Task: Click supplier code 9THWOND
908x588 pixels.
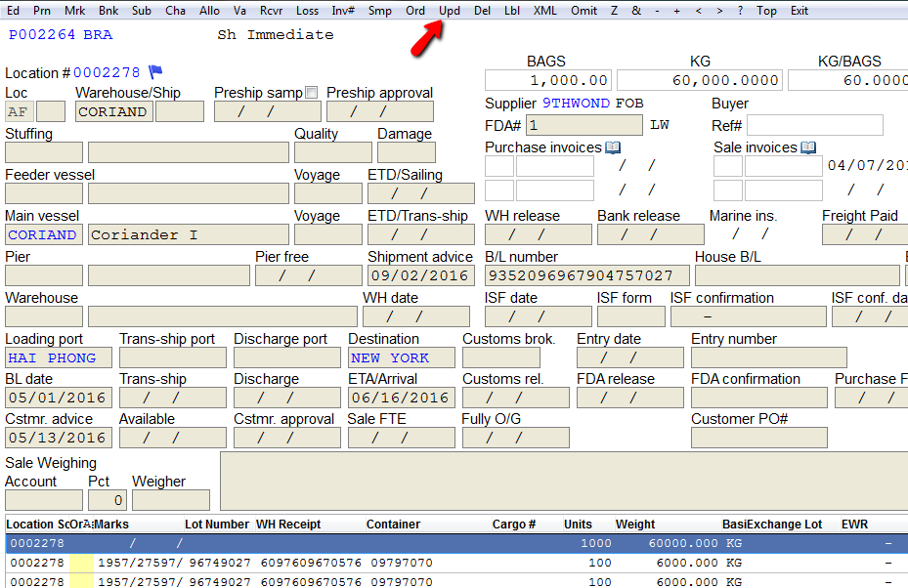Action: [x=577, y=103]
